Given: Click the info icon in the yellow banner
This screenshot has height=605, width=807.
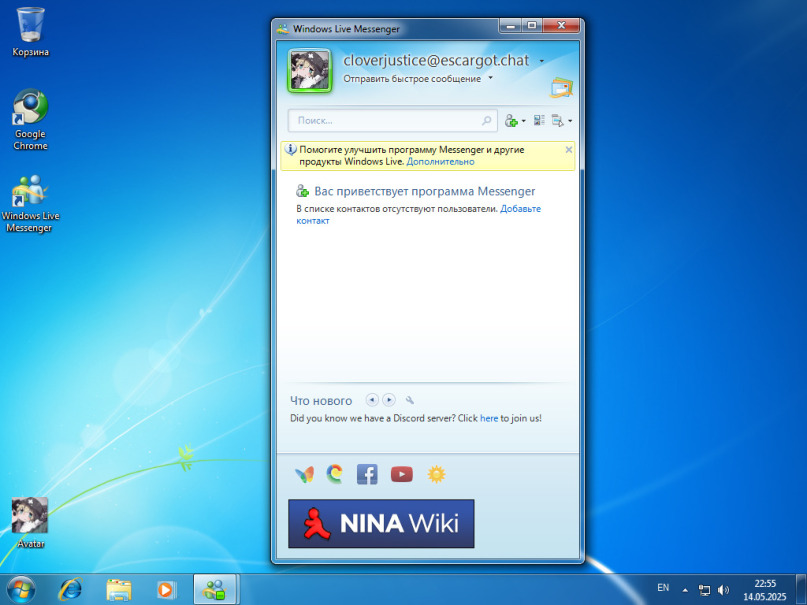Looking at the screenshot, I should pyautogui.click(x=290, y=150).
